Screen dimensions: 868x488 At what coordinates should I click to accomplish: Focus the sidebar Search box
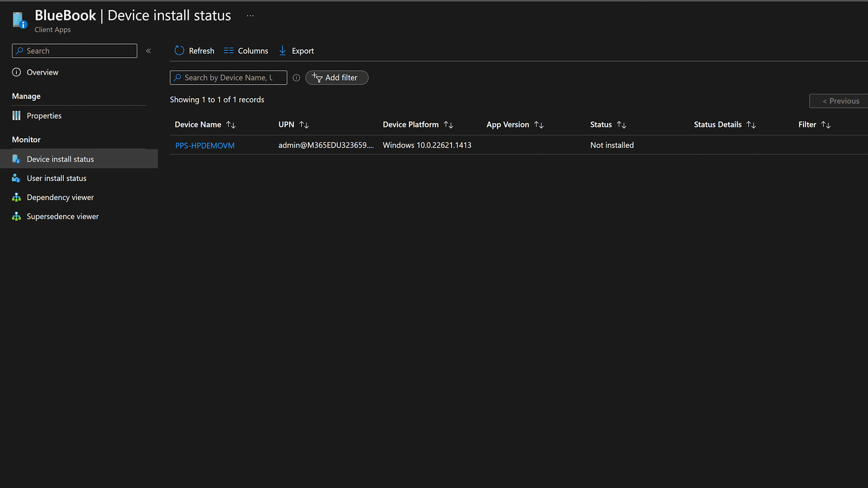coord(75,51)
